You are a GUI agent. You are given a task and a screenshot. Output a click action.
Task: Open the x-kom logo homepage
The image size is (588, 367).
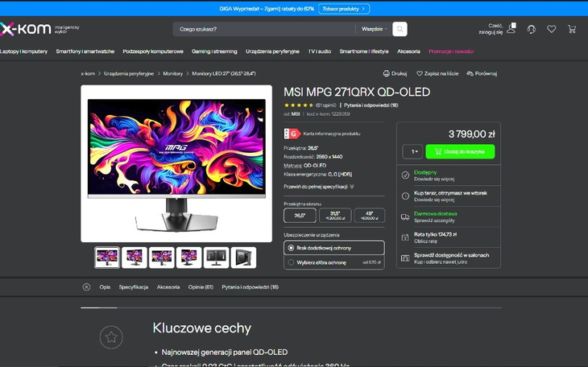pos(25,29)
